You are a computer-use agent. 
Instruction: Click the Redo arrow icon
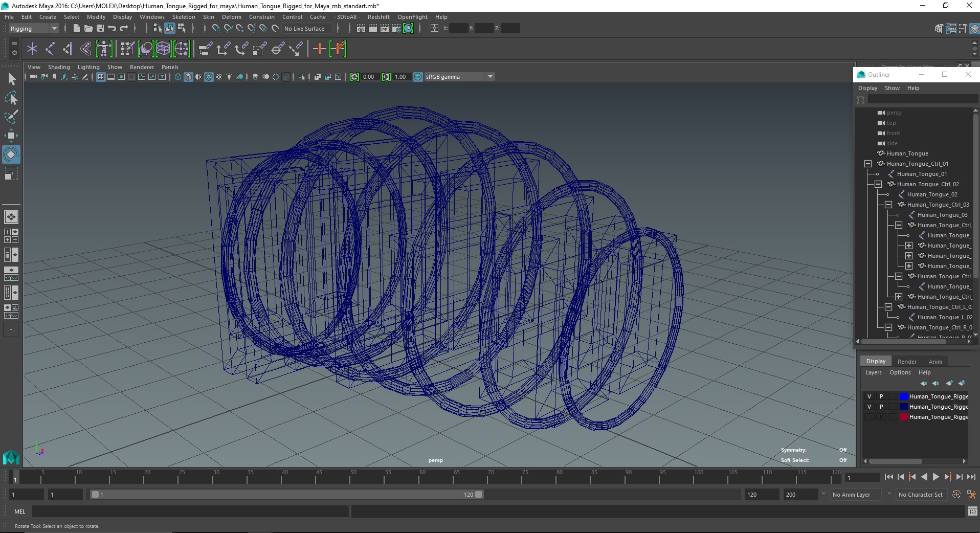[x=124, y=29]
